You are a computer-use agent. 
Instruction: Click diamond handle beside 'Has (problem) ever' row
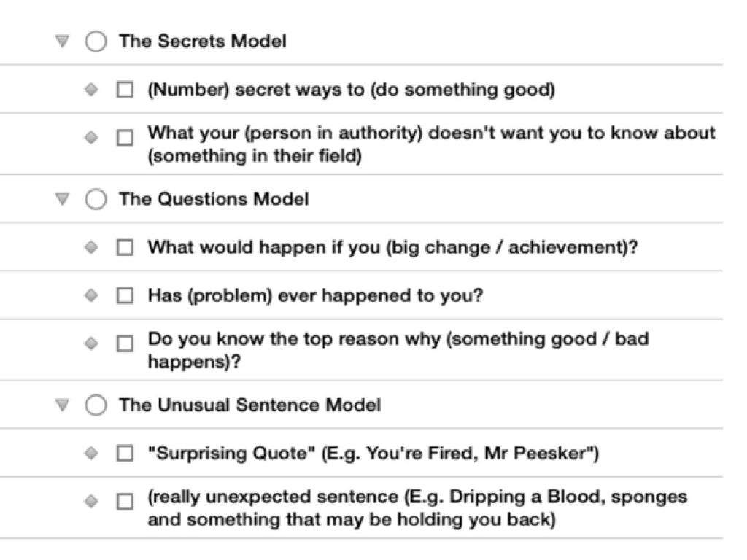click(x=90, y=295)
